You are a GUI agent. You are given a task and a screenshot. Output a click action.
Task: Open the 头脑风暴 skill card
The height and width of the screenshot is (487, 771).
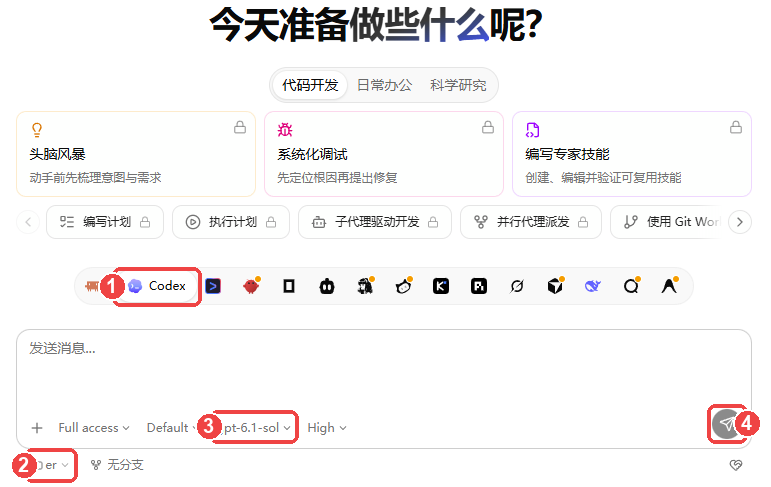136,154
